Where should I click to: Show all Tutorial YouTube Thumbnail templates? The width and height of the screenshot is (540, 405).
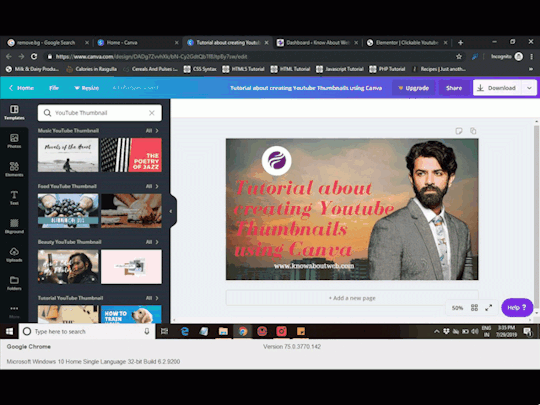point(152,298)
